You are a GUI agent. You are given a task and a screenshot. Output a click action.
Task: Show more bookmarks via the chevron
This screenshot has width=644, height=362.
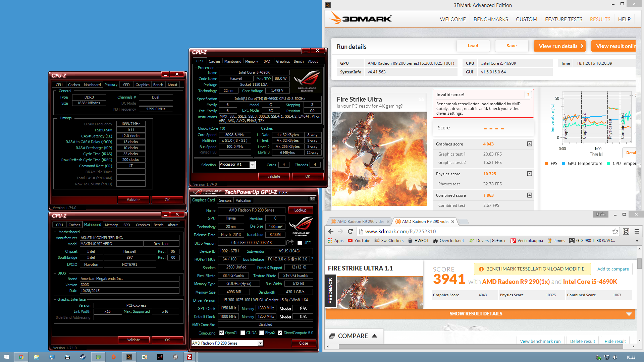click(637, 241)
